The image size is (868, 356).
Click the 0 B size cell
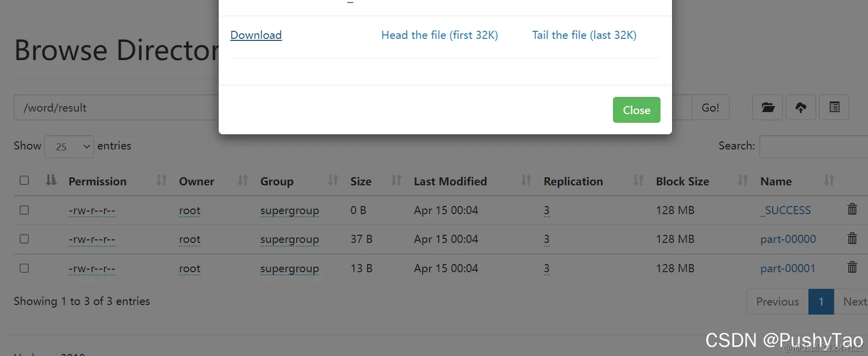[x=359, y=211]
